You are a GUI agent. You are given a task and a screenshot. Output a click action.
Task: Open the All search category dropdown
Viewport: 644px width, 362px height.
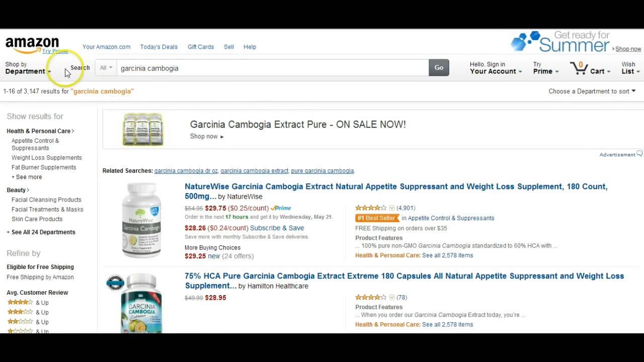point(106,68)
